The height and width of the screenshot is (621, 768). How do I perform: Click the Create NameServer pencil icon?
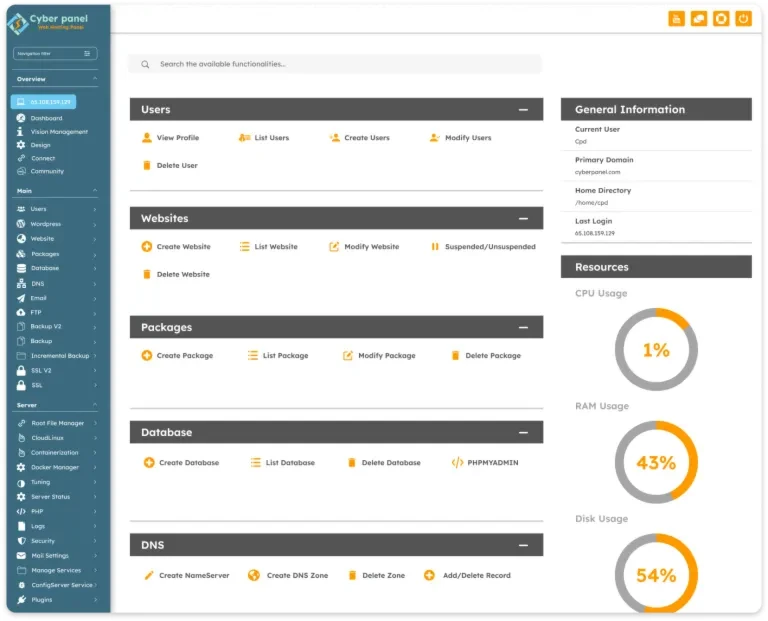point(149,575)
